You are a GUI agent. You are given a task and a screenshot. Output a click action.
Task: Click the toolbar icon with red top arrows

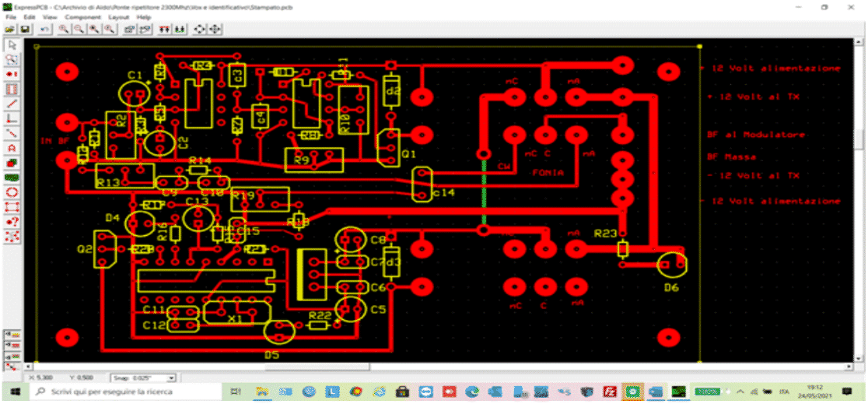click(164, 30)
